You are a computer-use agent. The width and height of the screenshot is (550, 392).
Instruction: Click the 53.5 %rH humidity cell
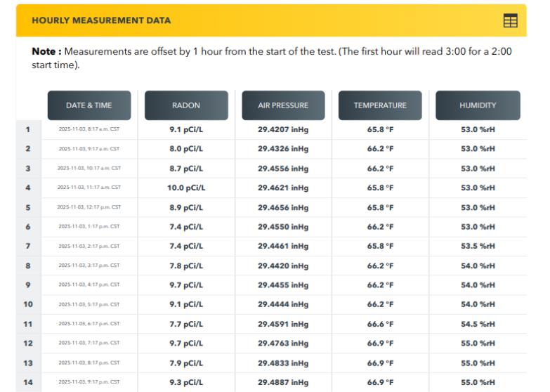478,246
